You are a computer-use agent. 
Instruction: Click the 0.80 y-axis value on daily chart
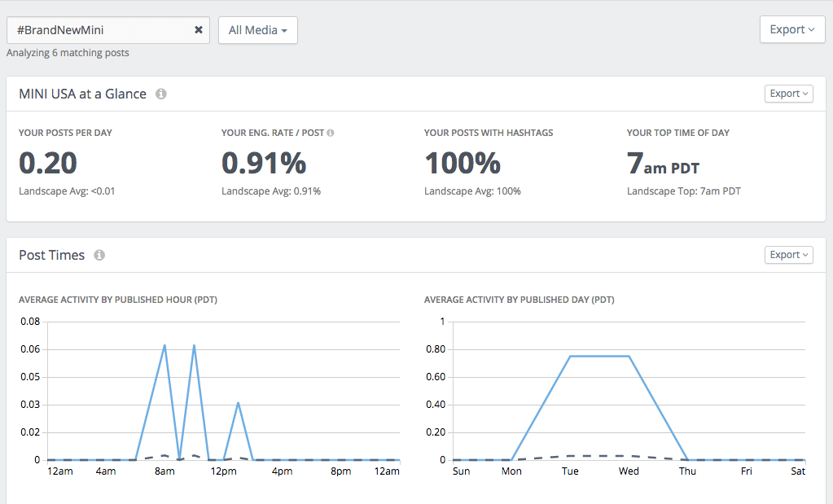(436, 349)
